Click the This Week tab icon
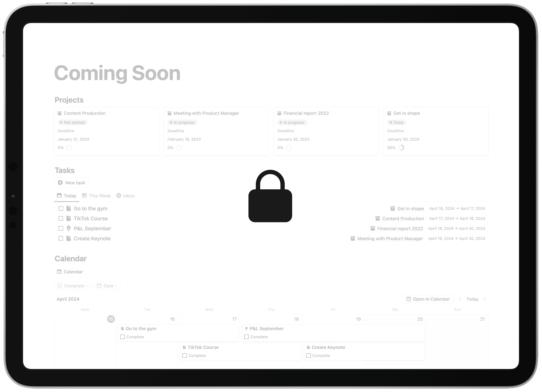The image size is (542, 392). 84,195
